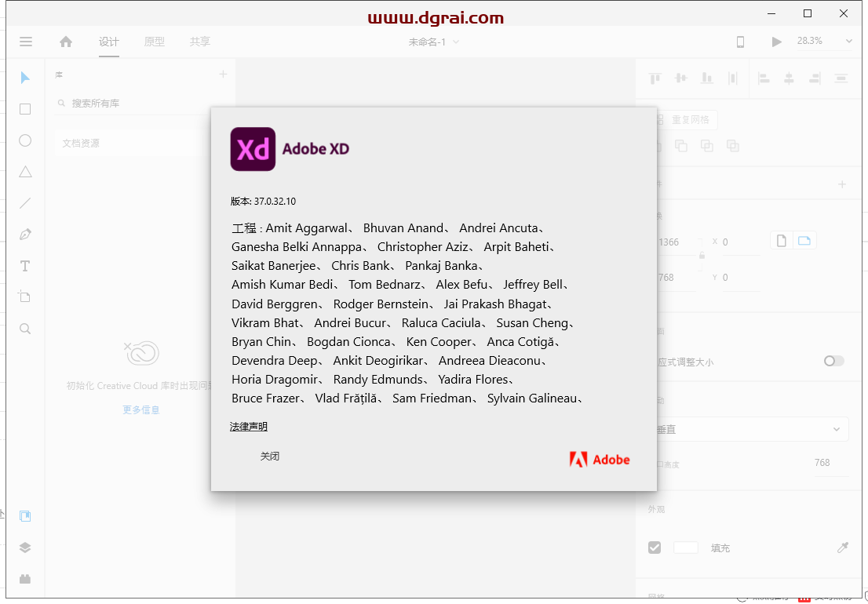Click the 文档资源 document assets row
Image resolution: width=868 pixels, height=604 pixels.
pos(133,144)
